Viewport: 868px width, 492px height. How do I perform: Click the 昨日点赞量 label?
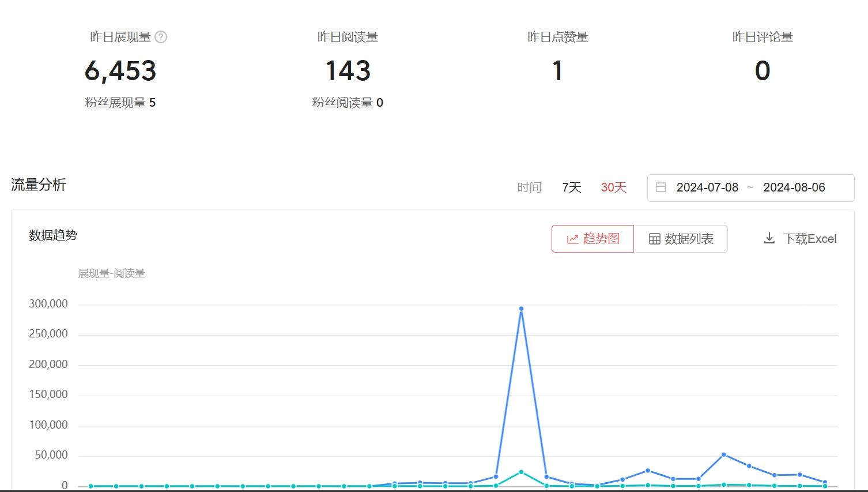[558, 37]
